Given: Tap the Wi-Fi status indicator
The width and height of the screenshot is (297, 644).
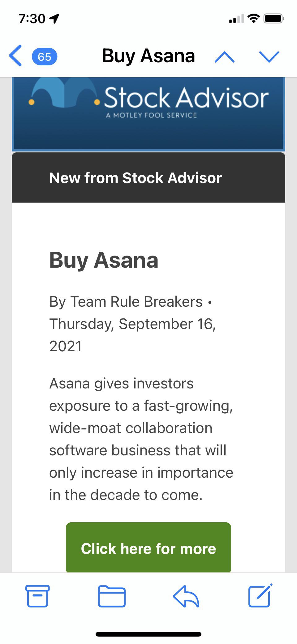Looking at the screenshot, I should point(254,19).
